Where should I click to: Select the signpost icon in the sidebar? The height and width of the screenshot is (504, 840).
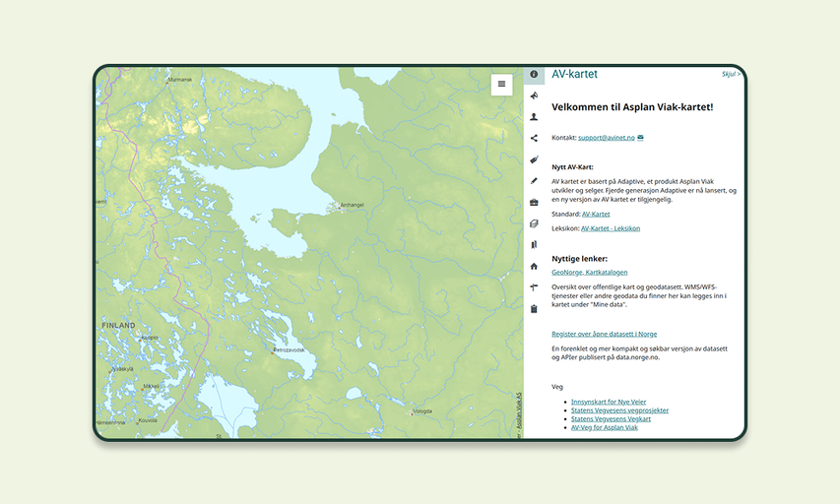pos(534,287)
